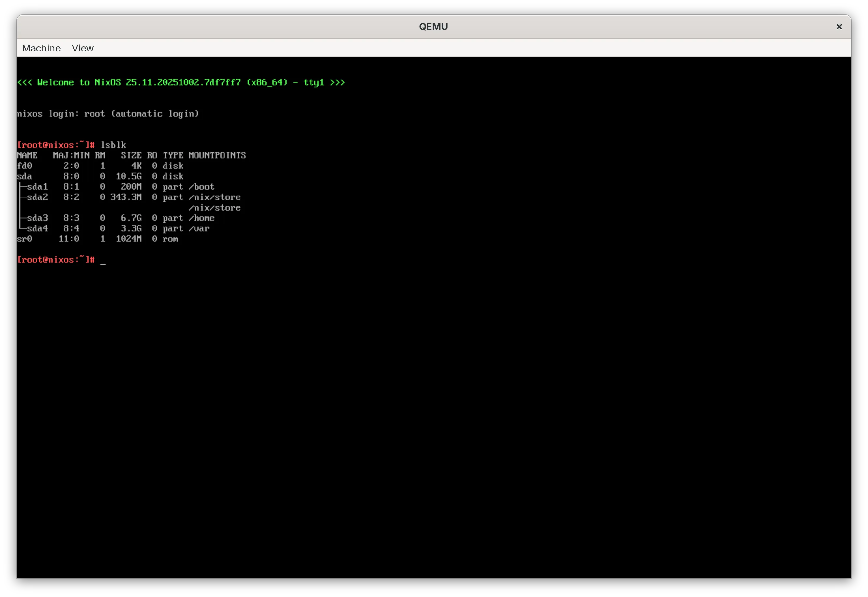Click the sda2 partition entry

point(37,197)
